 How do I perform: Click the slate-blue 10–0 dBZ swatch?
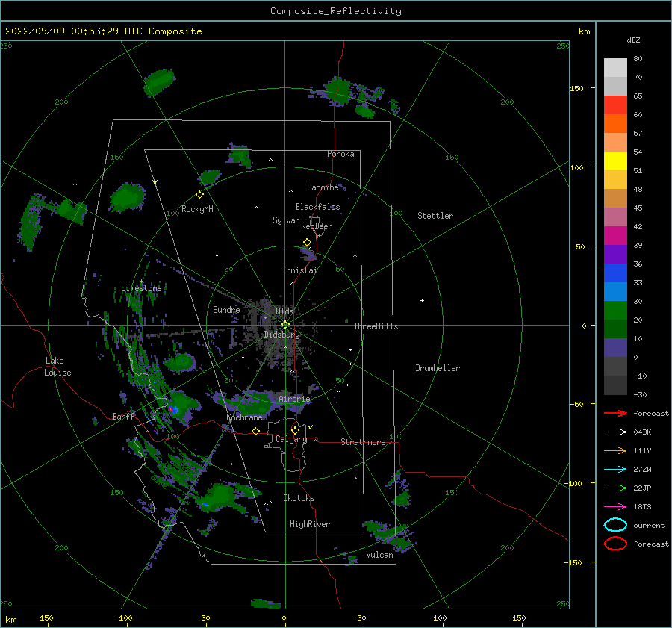(615, 348)
